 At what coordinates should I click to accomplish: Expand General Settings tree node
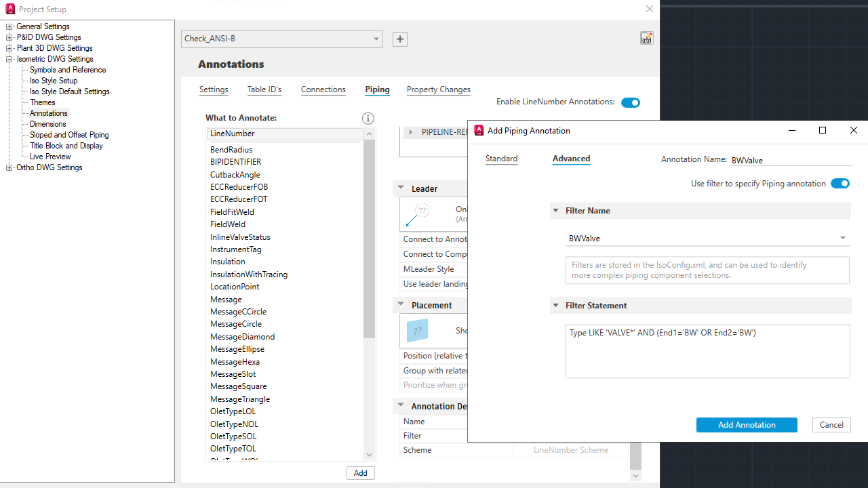9,26
